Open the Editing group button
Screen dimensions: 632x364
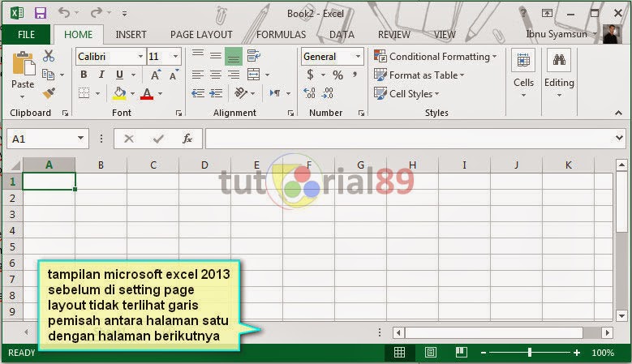559,74
